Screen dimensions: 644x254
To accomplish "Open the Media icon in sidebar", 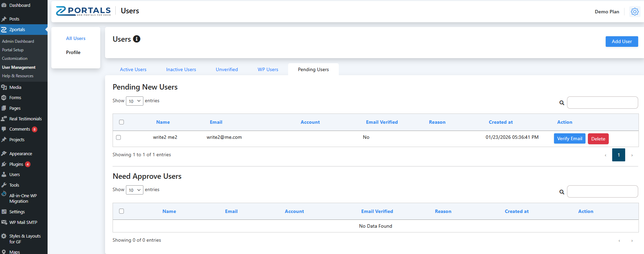I will pos(4,88).
